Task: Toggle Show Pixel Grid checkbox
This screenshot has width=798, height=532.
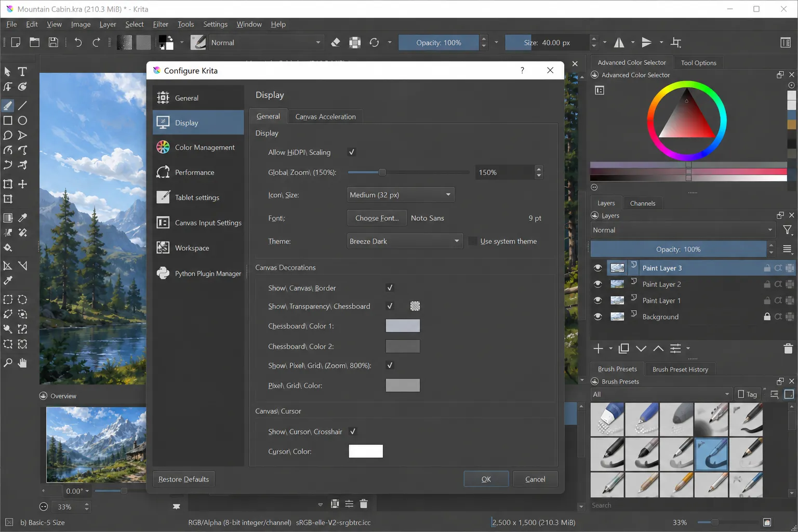Action: pyautogui.click(x=390, y=365)
